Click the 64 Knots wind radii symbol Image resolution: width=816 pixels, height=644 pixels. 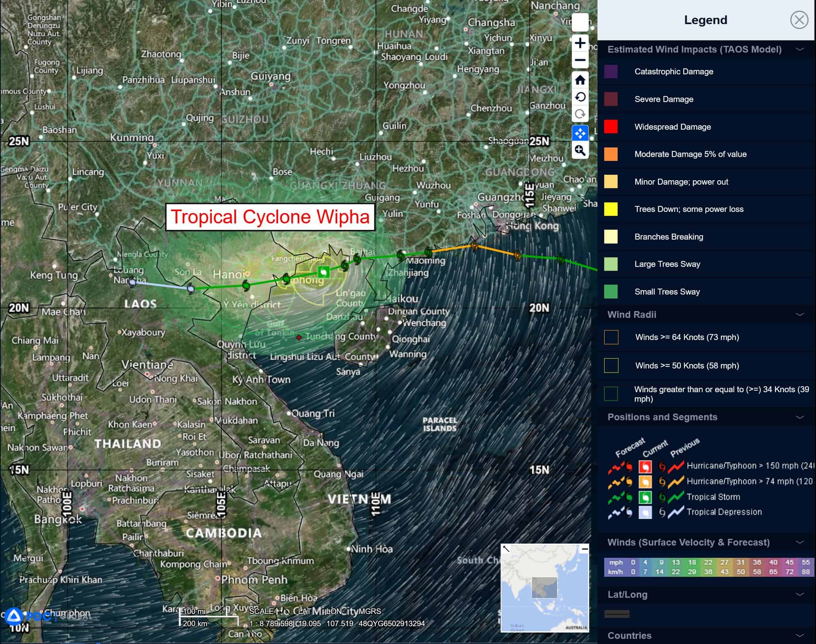coord(611,337)
